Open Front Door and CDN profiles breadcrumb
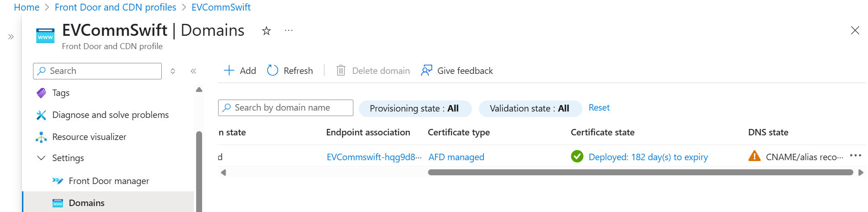Viewport: 868px width, 212px height. [x=115, y=7]
